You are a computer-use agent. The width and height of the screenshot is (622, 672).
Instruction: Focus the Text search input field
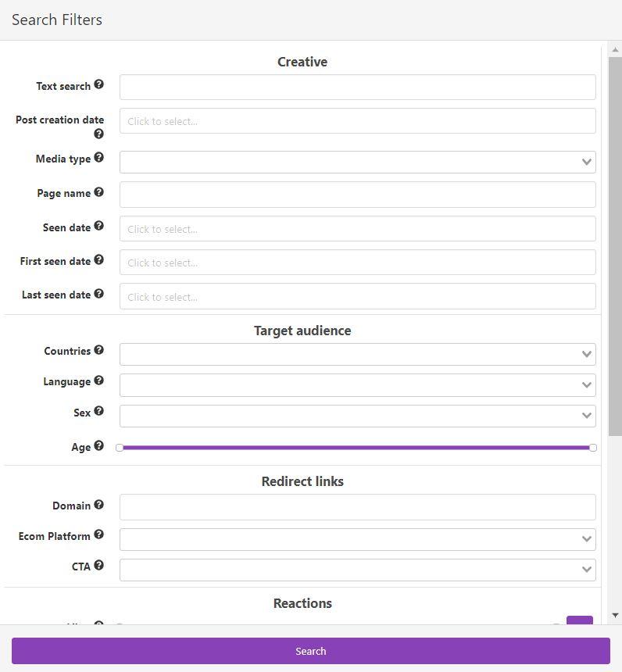tap(357, 88)
